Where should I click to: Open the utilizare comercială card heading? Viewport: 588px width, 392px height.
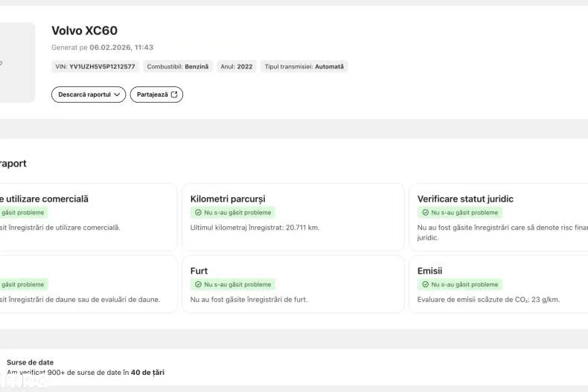46,199
